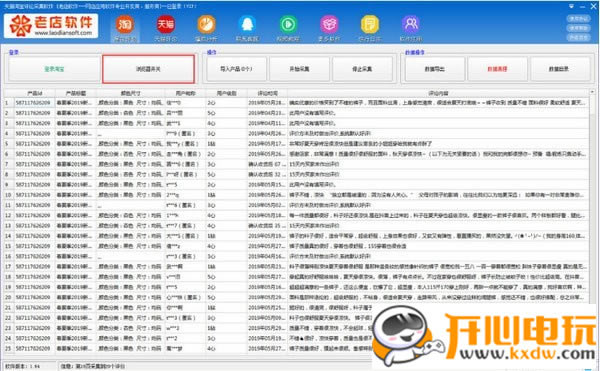Click the 软件版本 1.94 status bar entry
The image size is (600, 371).
click(30, 366)
